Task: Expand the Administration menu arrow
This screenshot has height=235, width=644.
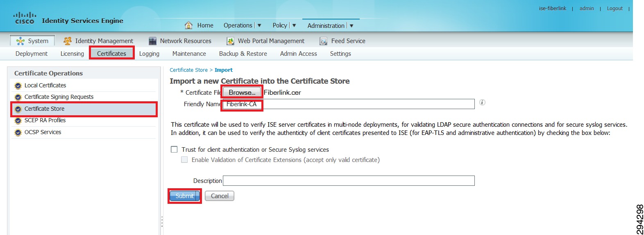Action: pyautogui.click(x=351, y=25)
